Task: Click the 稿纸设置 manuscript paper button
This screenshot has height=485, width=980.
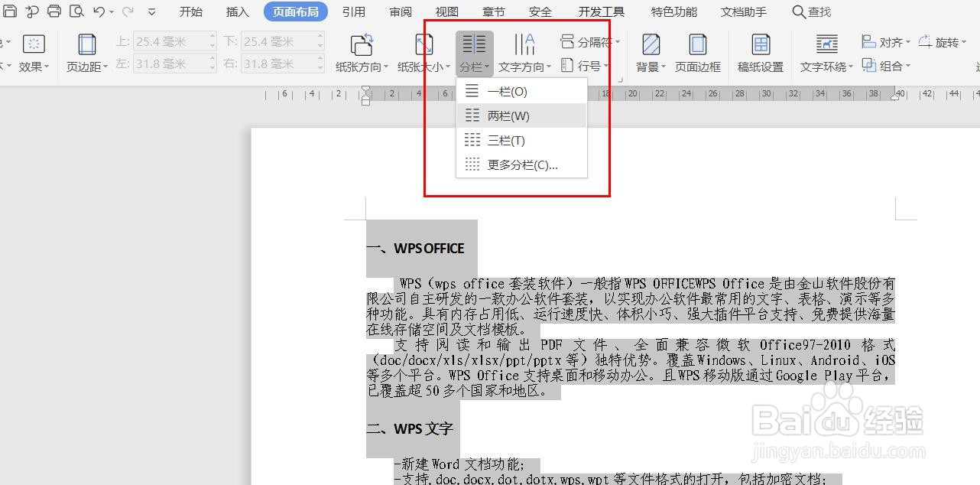Action: [x=761, y=53]
